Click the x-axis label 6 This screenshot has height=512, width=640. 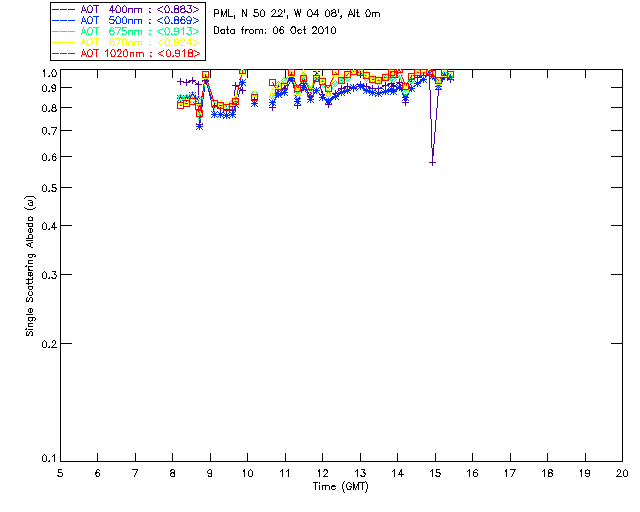click(x=98, y=473)
